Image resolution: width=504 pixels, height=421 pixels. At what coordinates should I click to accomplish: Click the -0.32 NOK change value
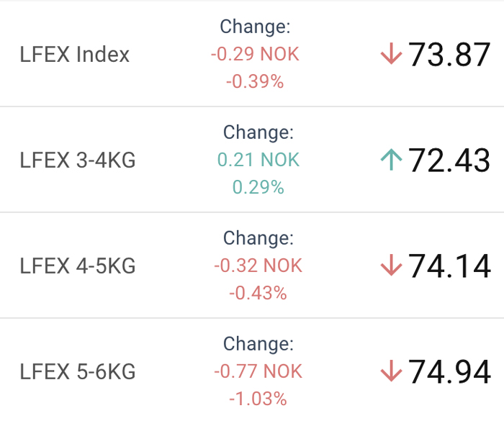258,265
